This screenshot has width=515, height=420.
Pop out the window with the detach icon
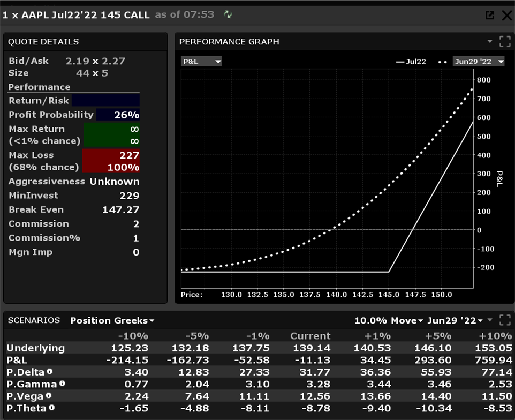tap(490, 15)
